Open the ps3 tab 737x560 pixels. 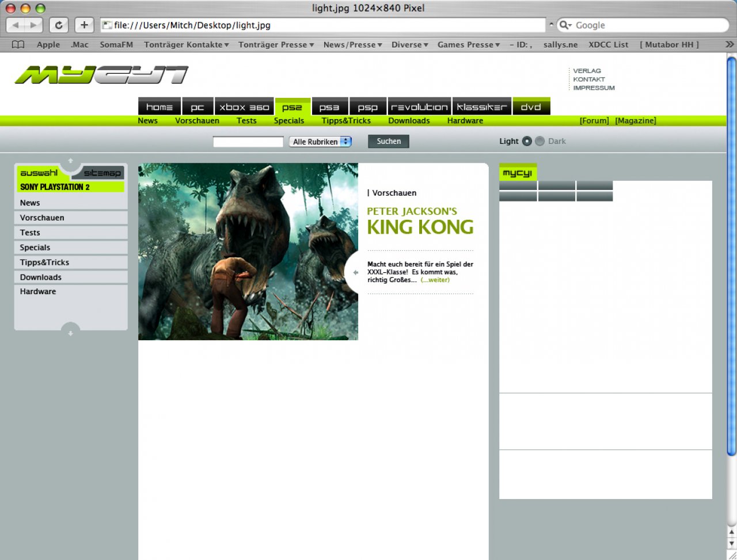[329, 107]
